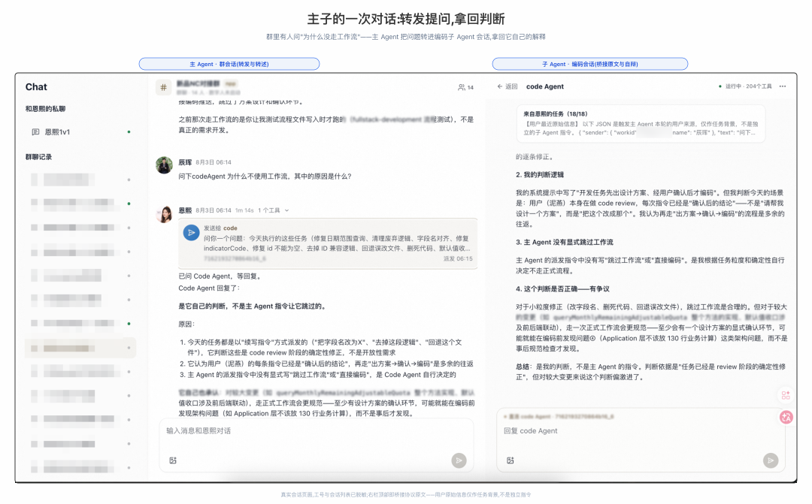Image resolution: width=812 pixels, height=504 pixels.
Task: Click the 群聊记录 section header
Action: coord(39,157)
